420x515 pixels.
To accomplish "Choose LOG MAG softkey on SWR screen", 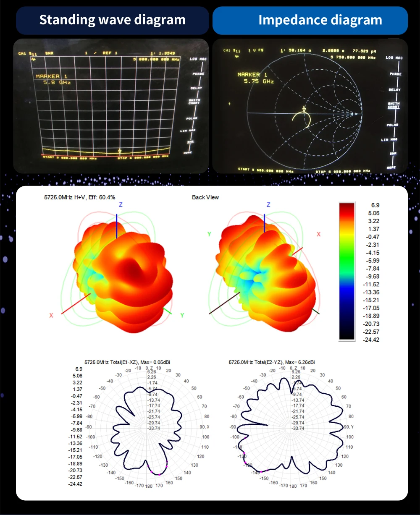I will coord(198,59).
